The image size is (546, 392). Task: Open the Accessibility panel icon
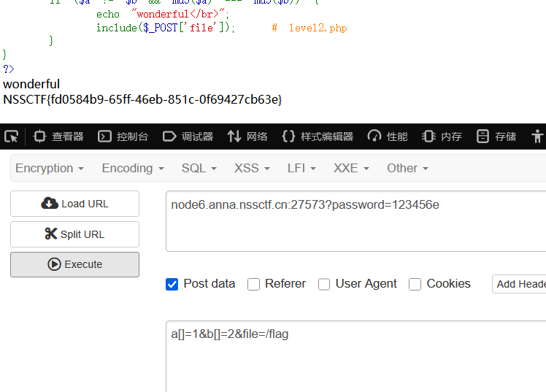[x=538, y=137]
